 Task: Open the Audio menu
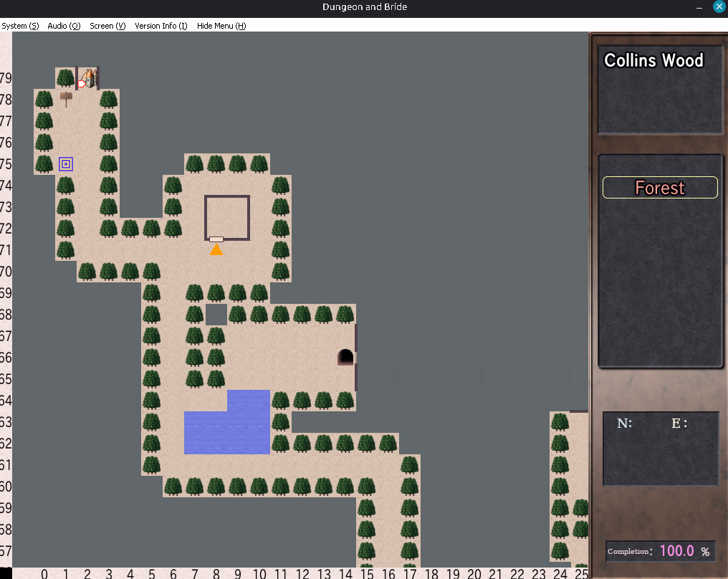point(64,26)
